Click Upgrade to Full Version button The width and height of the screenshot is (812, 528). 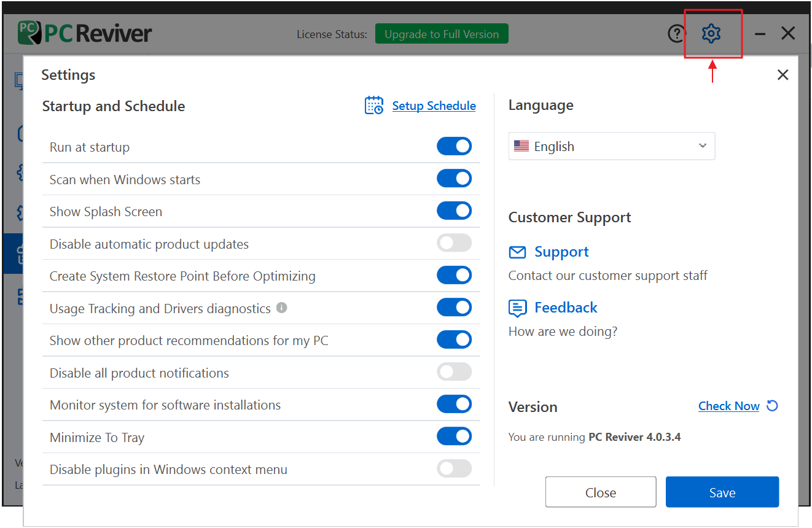click(442, 34)
